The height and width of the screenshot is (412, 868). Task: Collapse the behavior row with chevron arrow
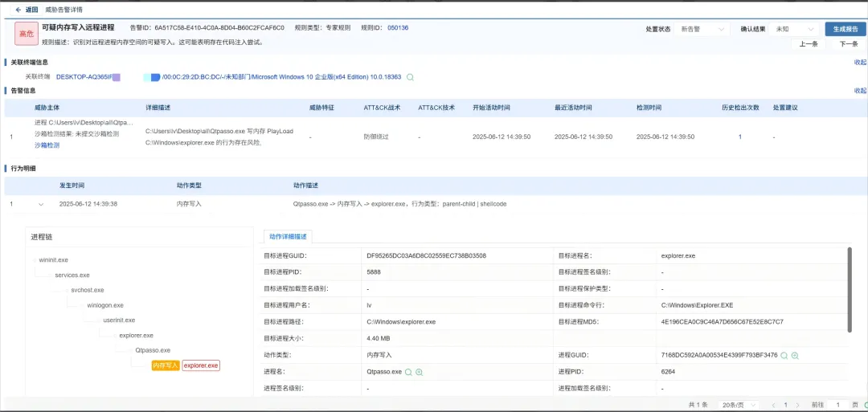[x=41, y=204]
